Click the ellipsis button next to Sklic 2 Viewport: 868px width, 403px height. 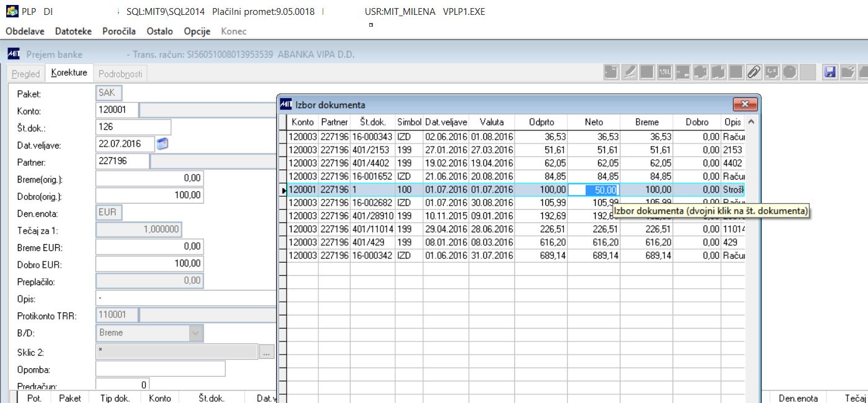tap(267, 352)
